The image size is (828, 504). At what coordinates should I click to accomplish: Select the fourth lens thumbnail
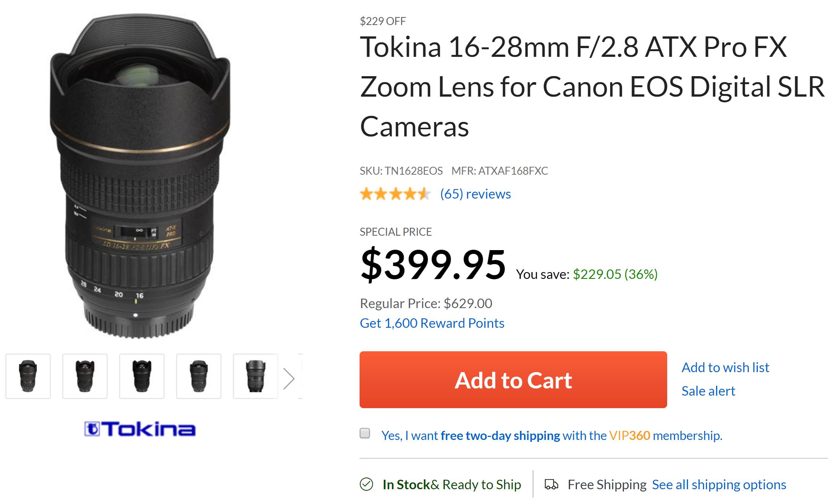(x=199, y=376)
